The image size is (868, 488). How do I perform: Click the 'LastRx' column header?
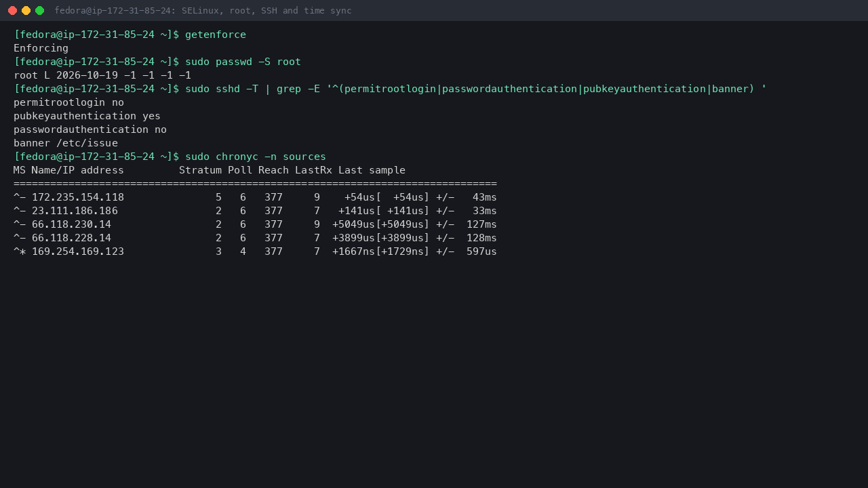(x=313, y=170)
